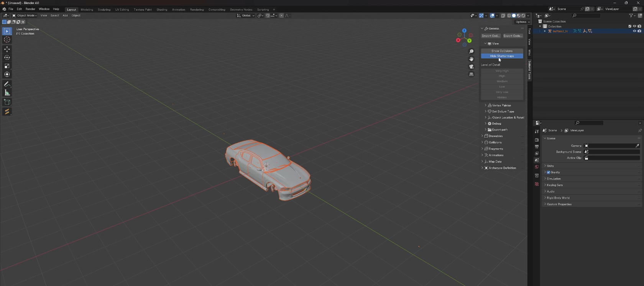
Task: Hide buffalo2_hi in viewport via eye icon
Action: click(x=634, y=31)
